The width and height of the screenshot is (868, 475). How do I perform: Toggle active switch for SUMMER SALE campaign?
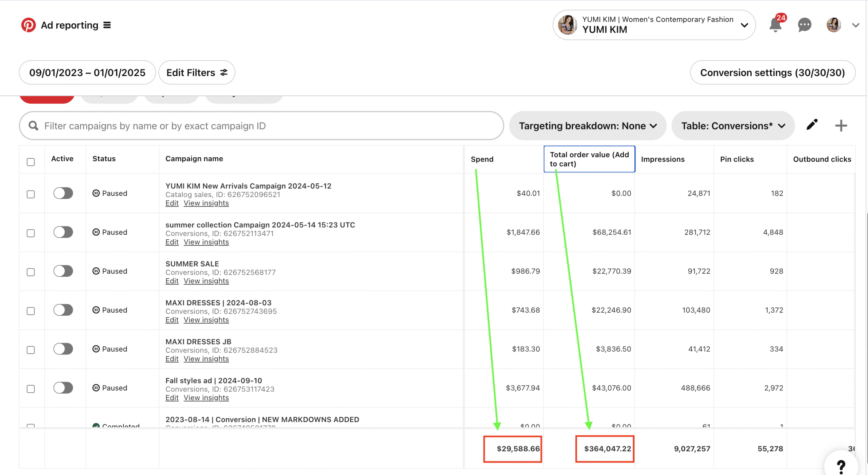coord(63,271)
